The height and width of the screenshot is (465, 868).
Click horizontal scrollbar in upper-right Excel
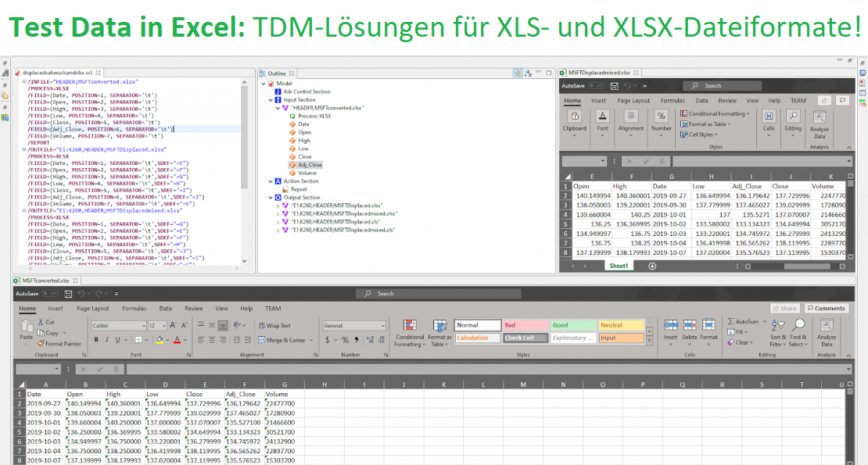(794, 266)
